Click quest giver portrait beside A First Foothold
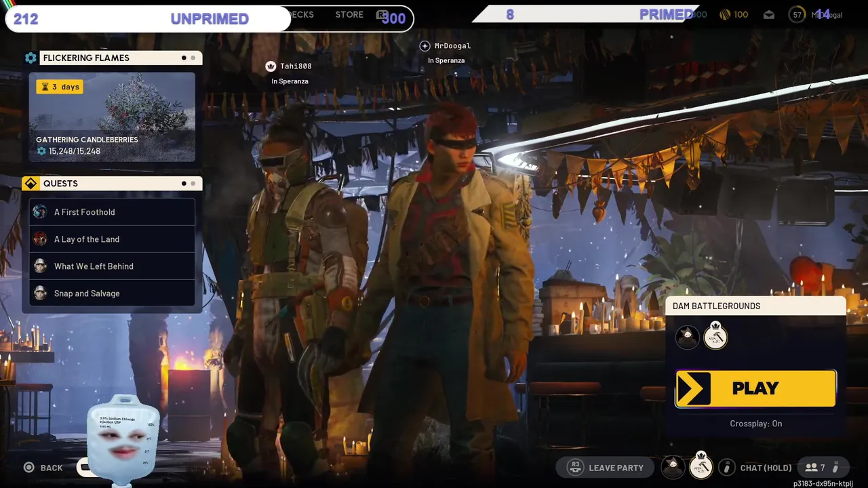 (40, 212)
